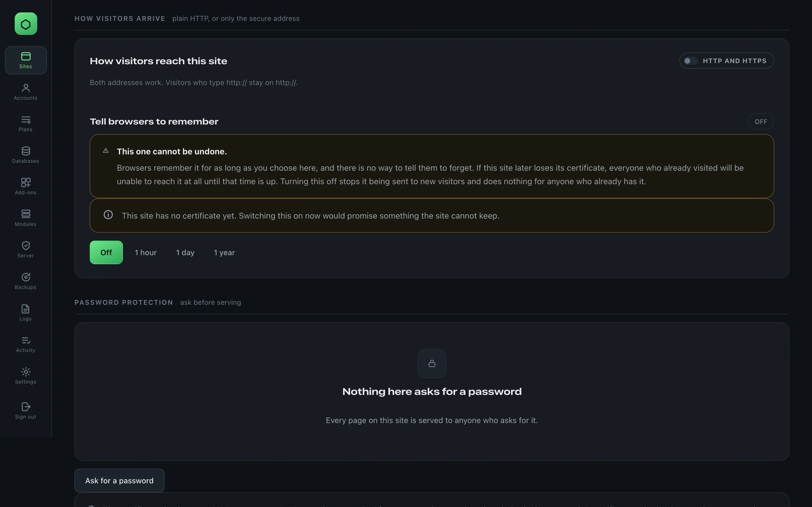Toggle the HTTP AND HTTPS switch
Screen dimensions: 812x507
pos(727,61)
